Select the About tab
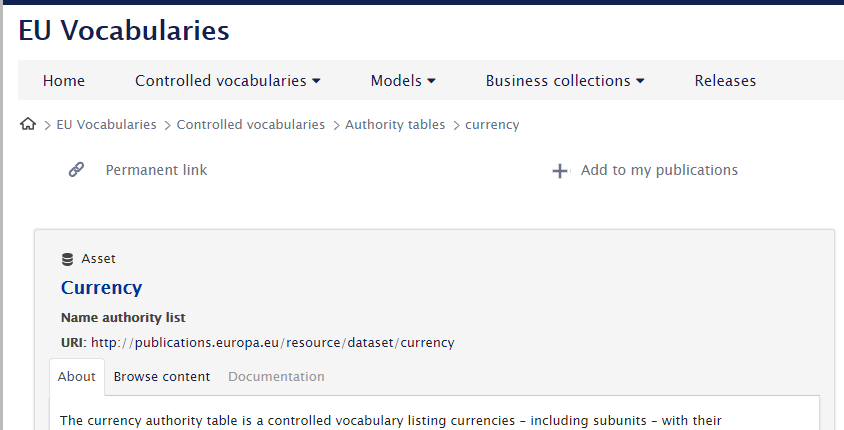The image size is (844, 430). pos(77,377)
